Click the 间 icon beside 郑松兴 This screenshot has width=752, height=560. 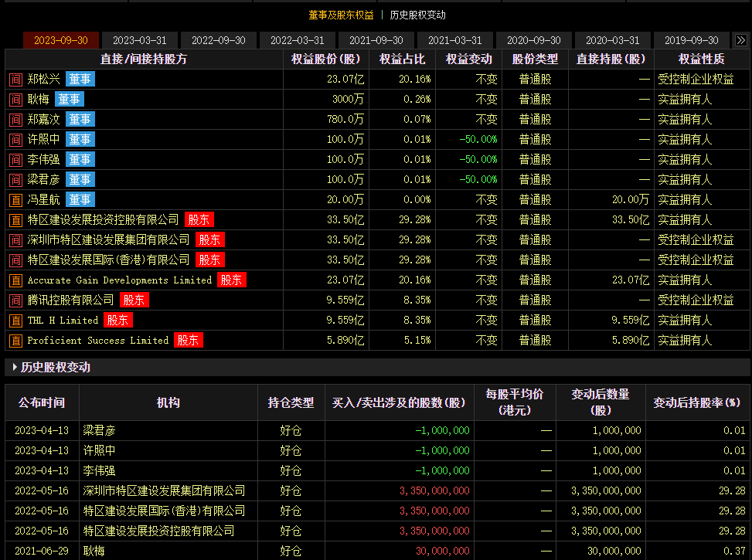[15, 79]
